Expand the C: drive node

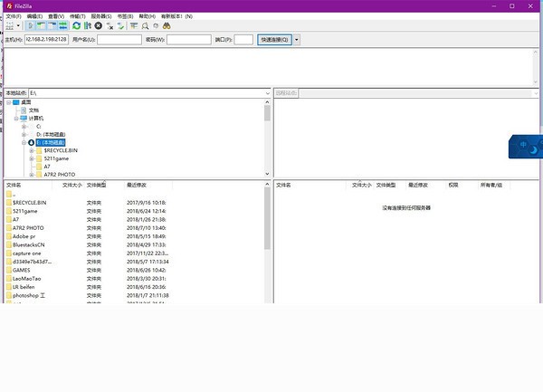point(24,127)
